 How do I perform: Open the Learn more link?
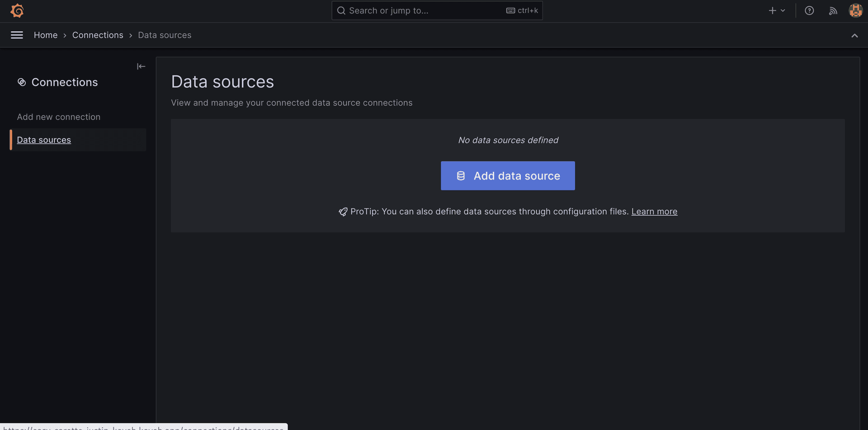point(654,211)
